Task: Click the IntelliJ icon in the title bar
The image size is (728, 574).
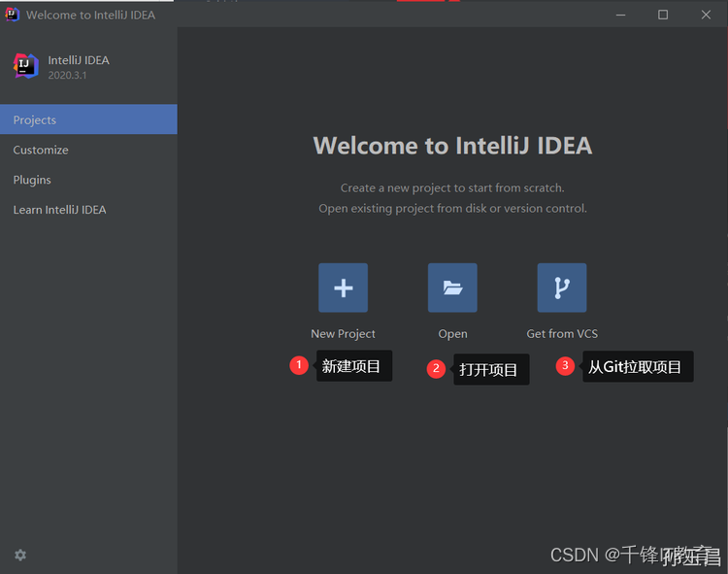Action: tap(12, 15)
